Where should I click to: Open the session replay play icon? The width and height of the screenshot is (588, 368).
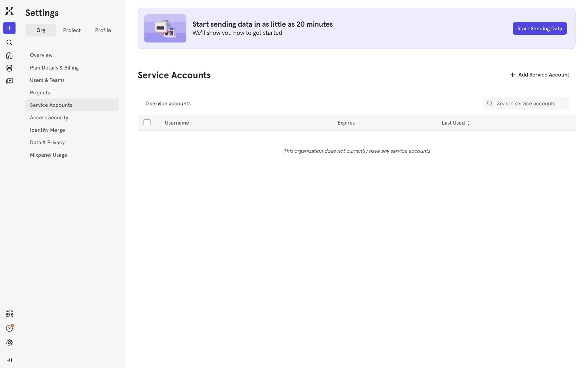tap(9, 81)
